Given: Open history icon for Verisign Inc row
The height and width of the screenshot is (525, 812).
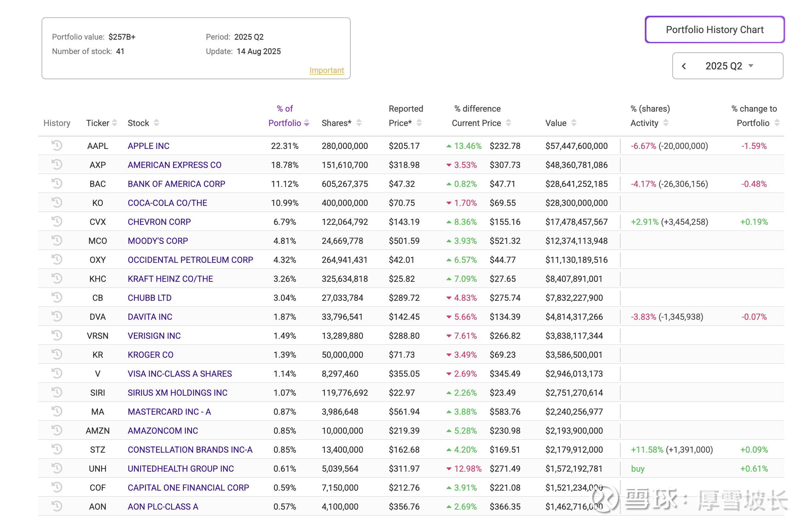Looking at the screenshot, I should pos(57,335).
